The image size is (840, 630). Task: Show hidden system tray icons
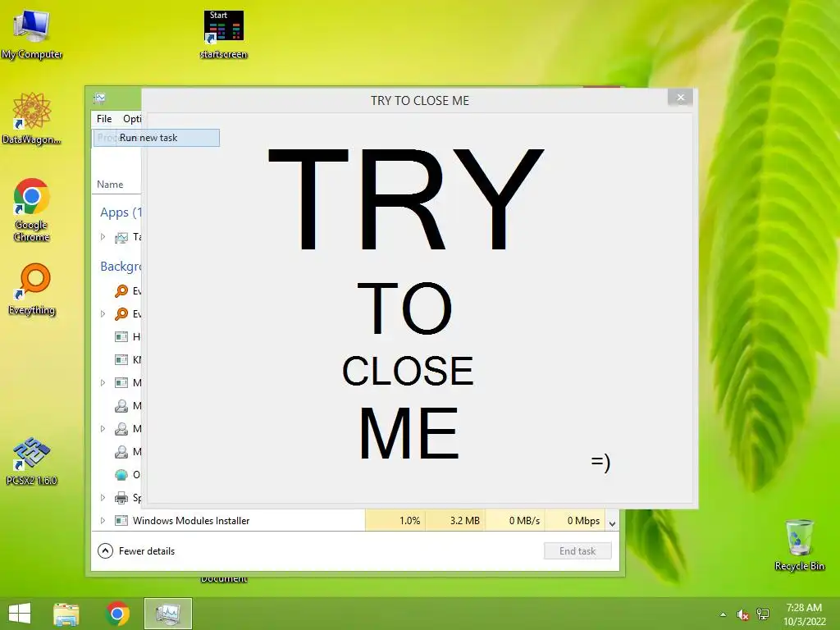tap(724, 614)
